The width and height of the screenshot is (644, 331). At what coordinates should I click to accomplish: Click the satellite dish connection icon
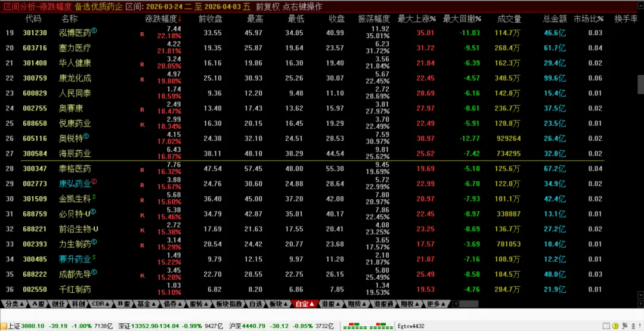point(625,326)
